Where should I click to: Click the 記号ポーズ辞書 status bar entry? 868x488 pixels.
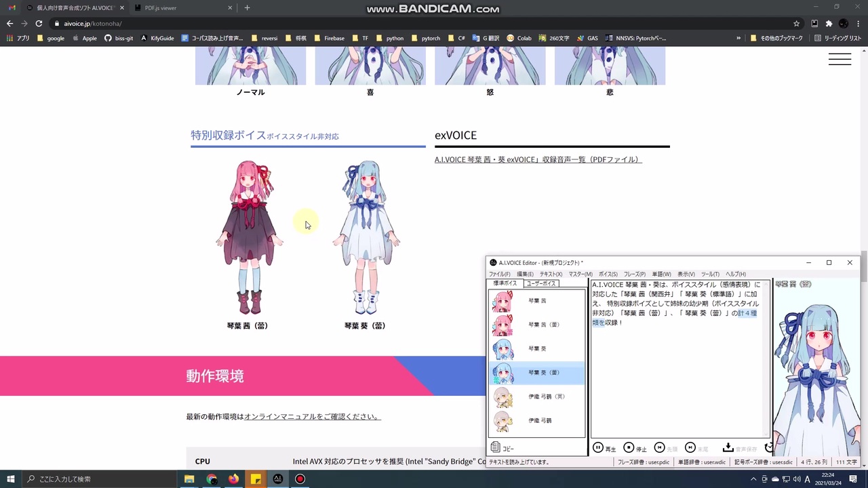764,462
